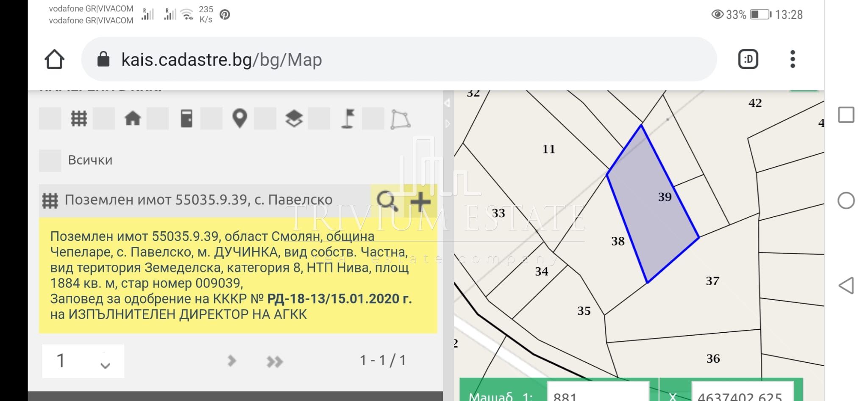Jump to last results page
Screen dimensions: 868x401
pyautogui.click(x=275, y=362)
